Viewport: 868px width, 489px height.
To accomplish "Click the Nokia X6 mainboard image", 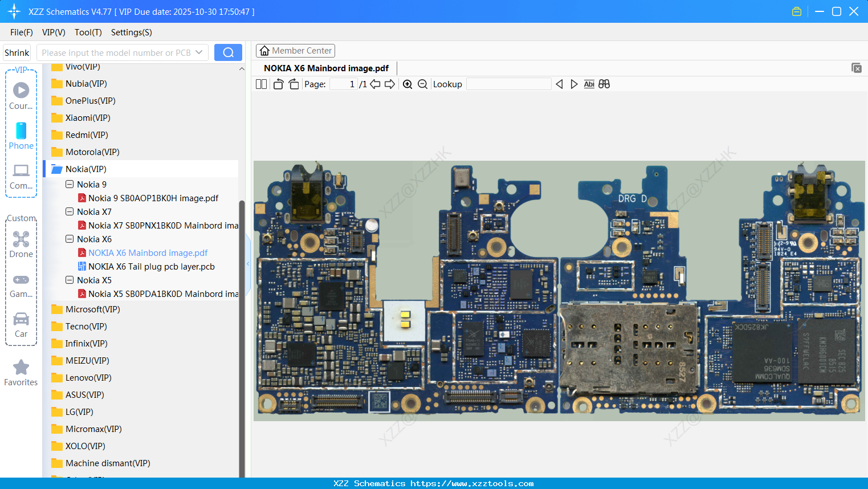I will pyautogui.click(x=559, y=291).
